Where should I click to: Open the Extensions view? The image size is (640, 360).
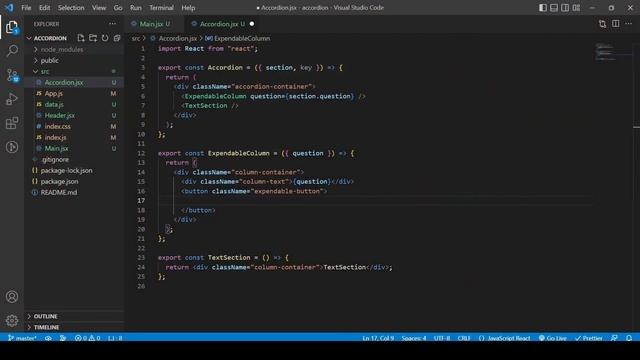click(x=12, y=123)
